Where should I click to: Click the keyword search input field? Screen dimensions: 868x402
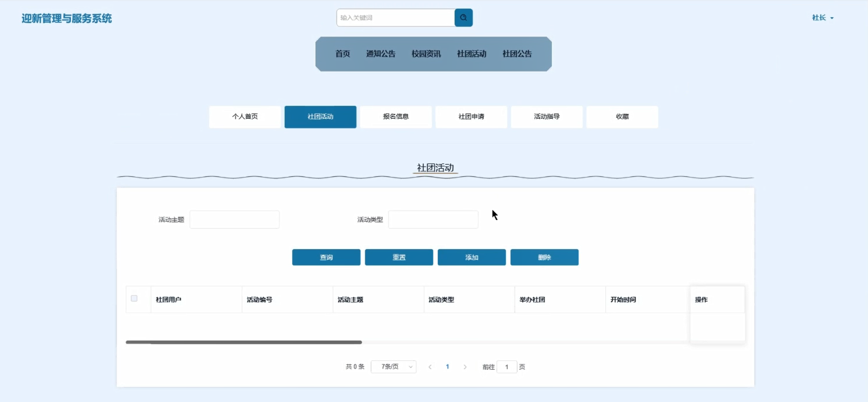[x=396, y=18]
